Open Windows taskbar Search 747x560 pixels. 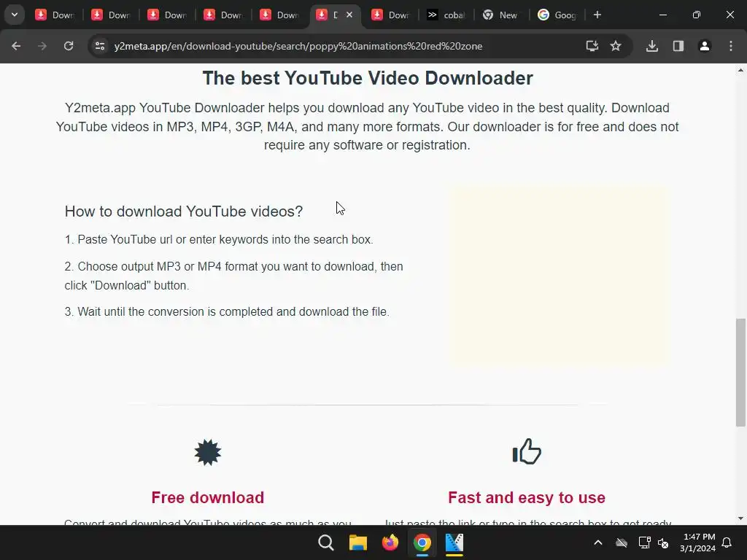(x=326, y=542)
